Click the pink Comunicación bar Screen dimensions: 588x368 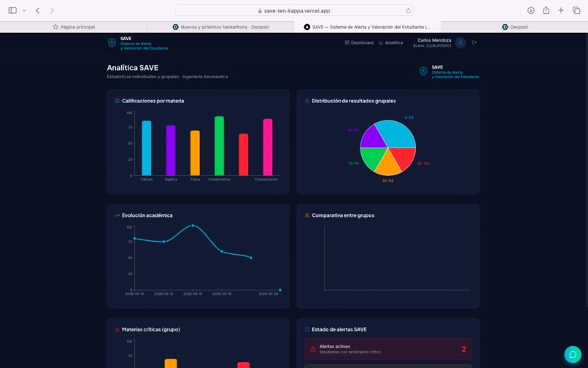tap(268, 147)
